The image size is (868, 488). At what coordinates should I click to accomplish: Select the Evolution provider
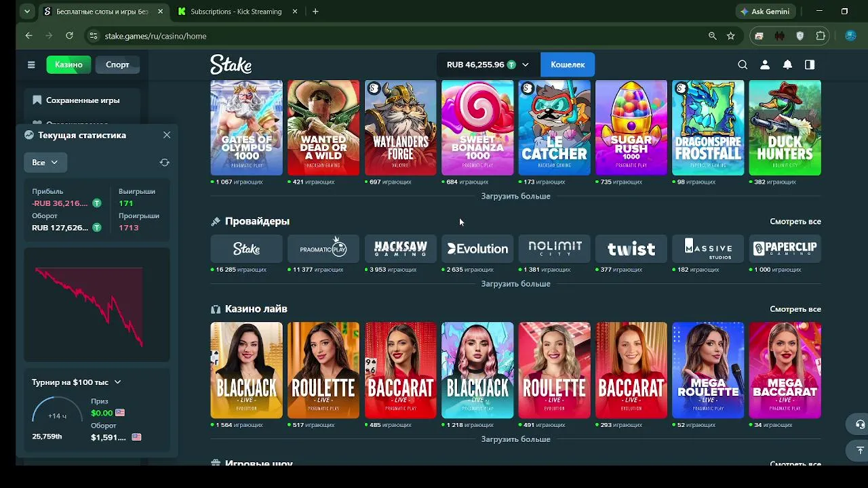click(477, 249)
